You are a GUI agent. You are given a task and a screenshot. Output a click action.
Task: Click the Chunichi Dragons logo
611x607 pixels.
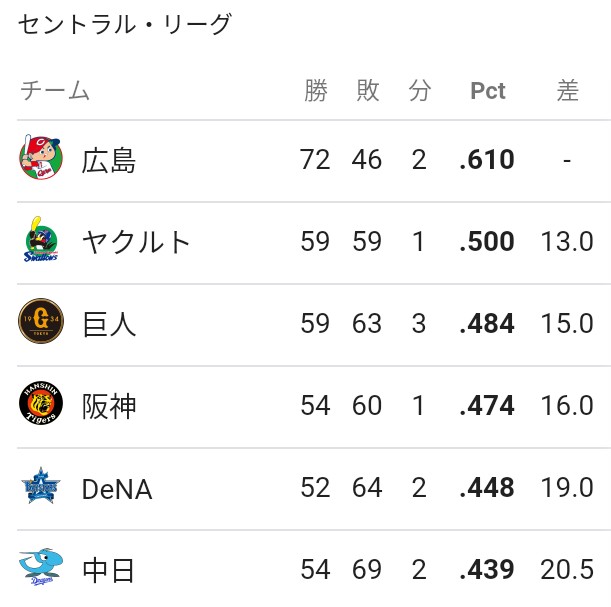[41, 567]
